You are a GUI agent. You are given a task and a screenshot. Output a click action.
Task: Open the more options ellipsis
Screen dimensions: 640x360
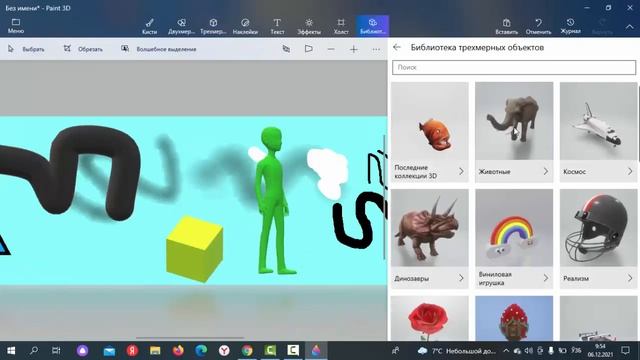(376, 49)
